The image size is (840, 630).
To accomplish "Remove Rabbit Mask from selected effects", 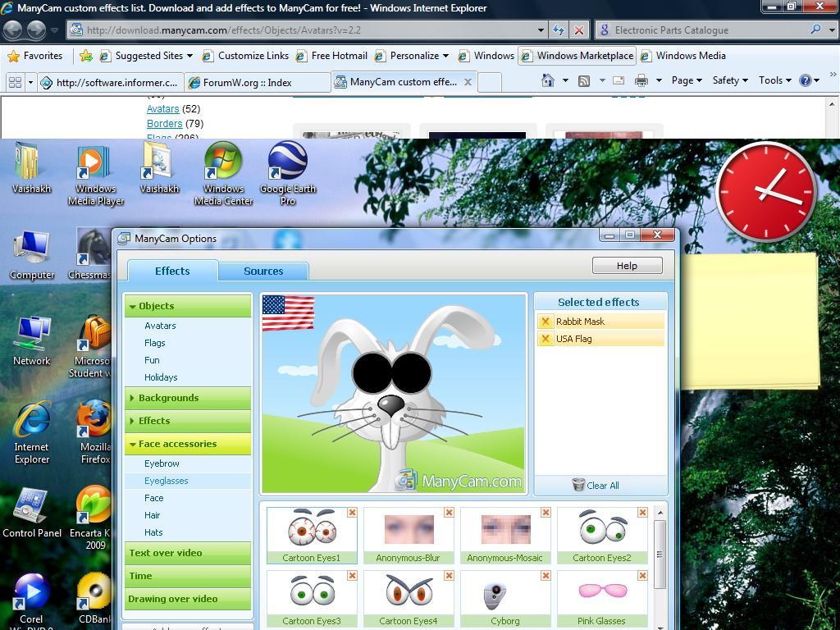I will point(546,322).
